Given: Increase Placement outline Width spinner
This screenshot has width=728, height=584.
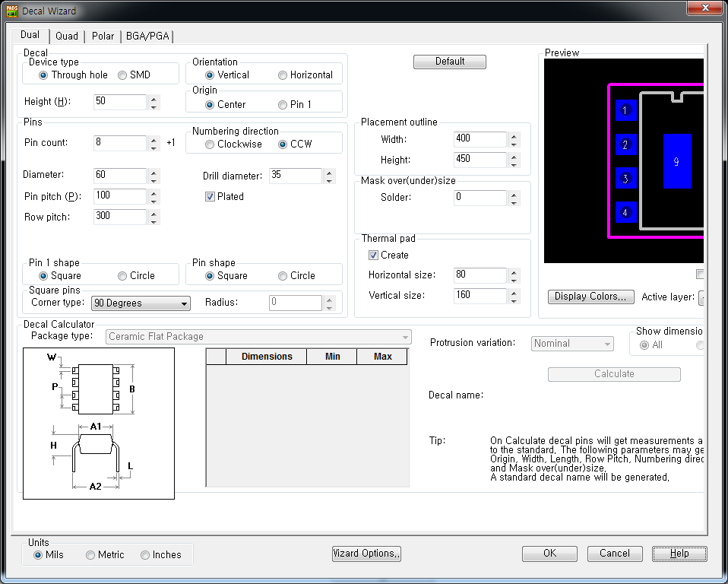Looking at the screenshot, I should [514, 135].
